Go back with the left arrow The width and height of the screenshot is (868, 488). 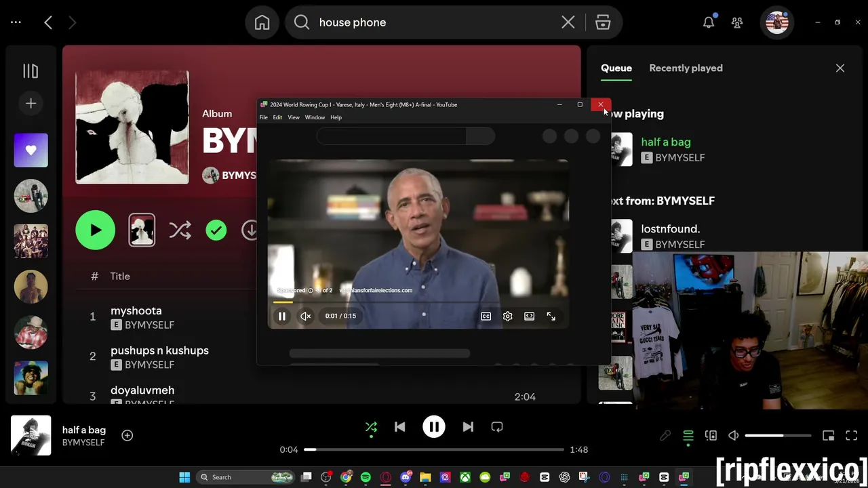(x=48, y=22)
